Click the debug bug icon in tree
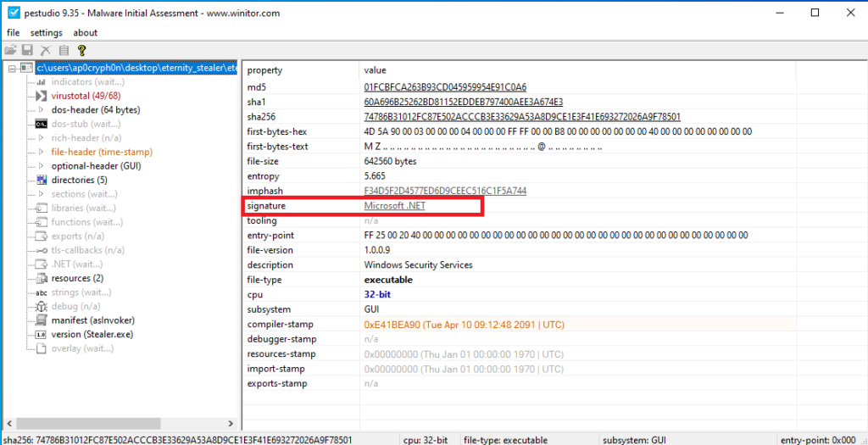 [x=41, y=306]
